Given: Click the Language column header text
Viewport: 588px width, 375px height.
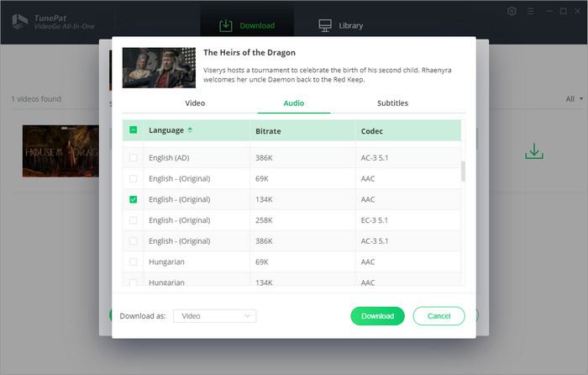Looking at the screenshot, I should (166, 130).
